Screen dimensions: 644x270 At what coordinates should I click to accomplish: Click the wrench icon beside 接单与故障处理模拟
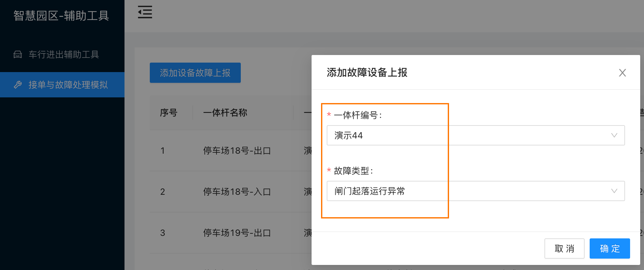(x=18, y=85)
